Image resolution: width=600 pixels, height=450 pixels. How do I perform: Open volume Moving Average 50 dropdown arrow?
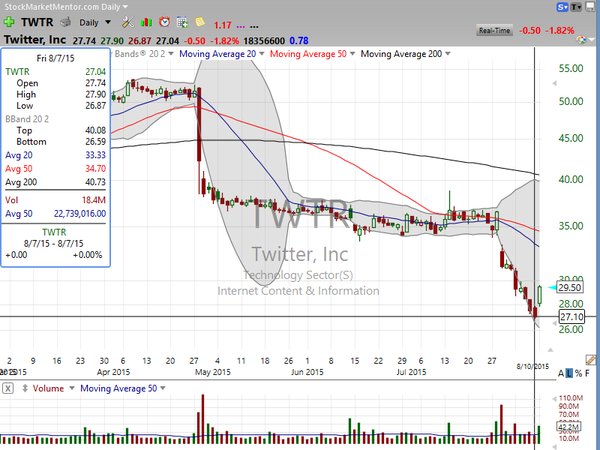(163, 388)
